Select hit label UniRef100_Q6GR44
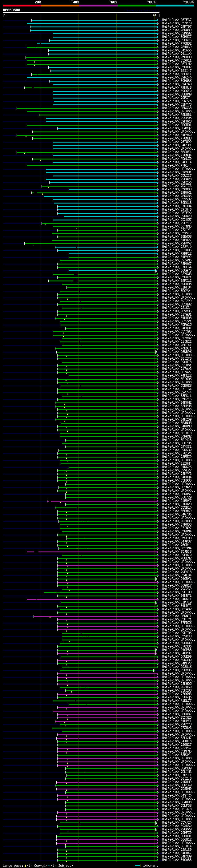 click(176, 545)
